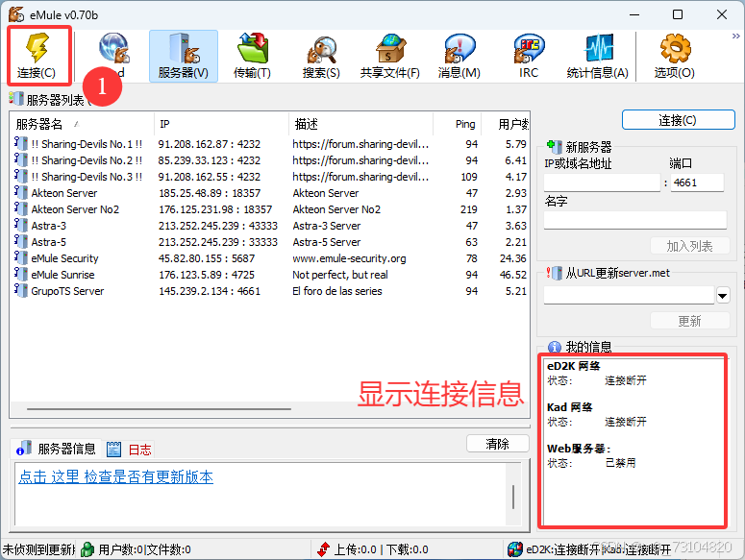Click the users icon in status bar

click(87, 549)
